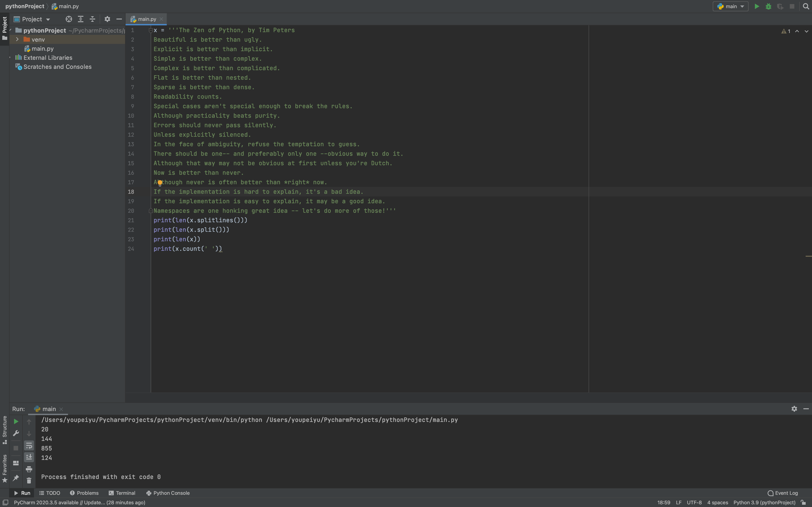Screen dimensions: 812x507
Task: Click the print icon in Run panel
Action: click(x=29, y=469)
